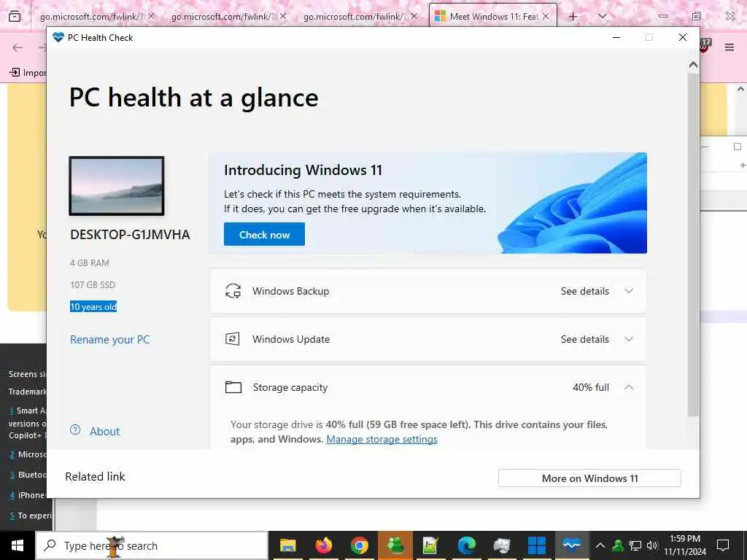The width and height of the screenshot is (747, 560).
Task: Open the volume control in system tray
Action: (x=652, y=545)
